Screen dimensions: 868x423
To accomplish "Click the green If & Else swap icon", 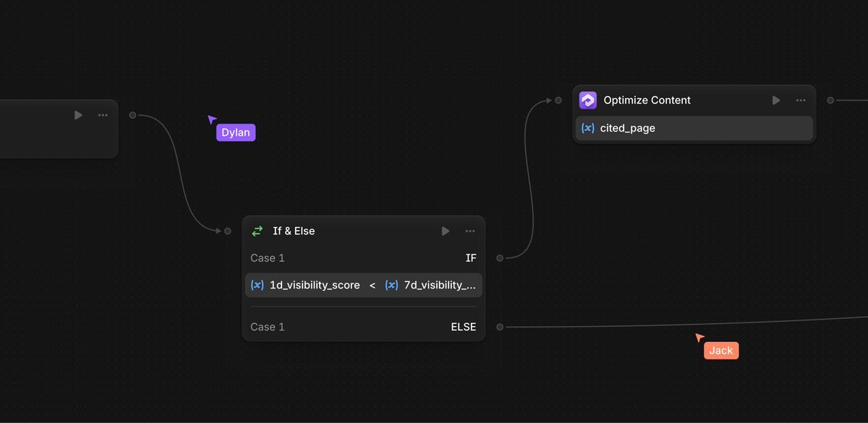I will (x=258, y=231).
